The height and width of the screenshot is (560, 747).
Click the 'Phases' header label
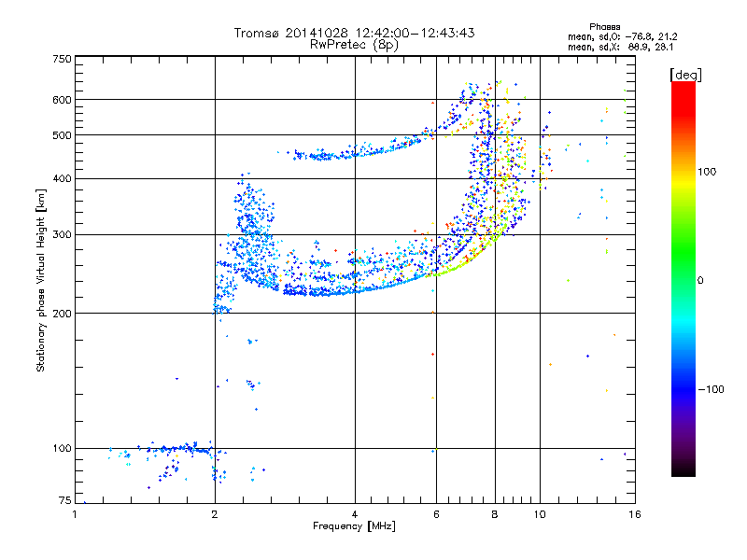604,27
